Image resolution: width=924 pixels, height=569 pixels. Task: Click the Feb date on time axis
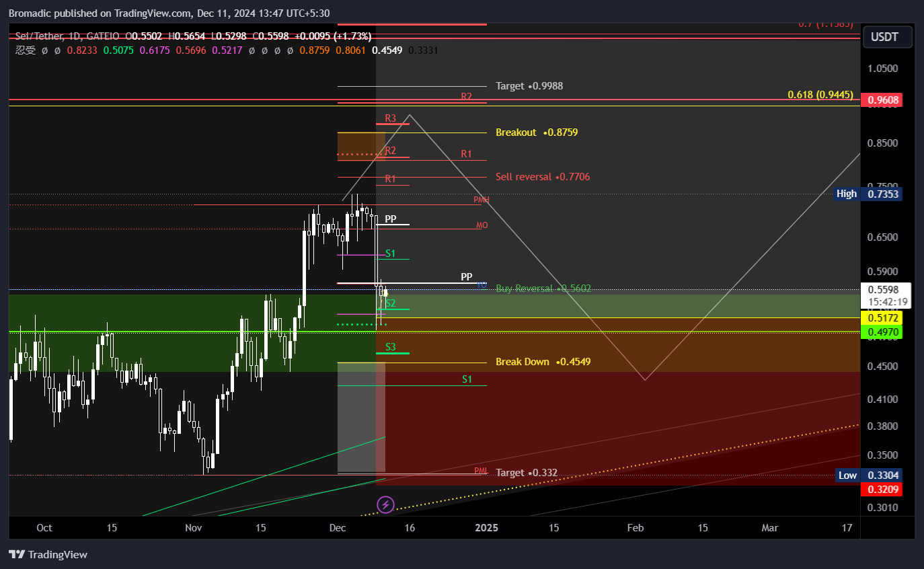click(x=636, y=528)
